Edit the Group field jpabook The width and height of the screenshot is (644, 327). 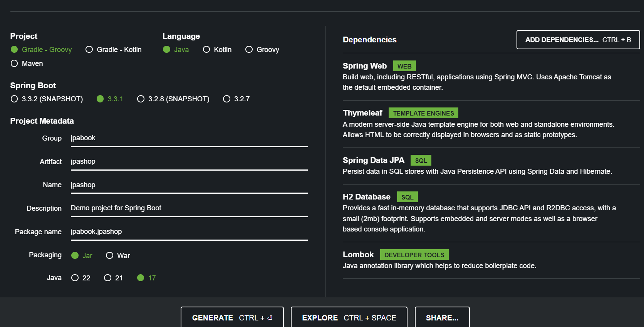(x=189, y=138)
